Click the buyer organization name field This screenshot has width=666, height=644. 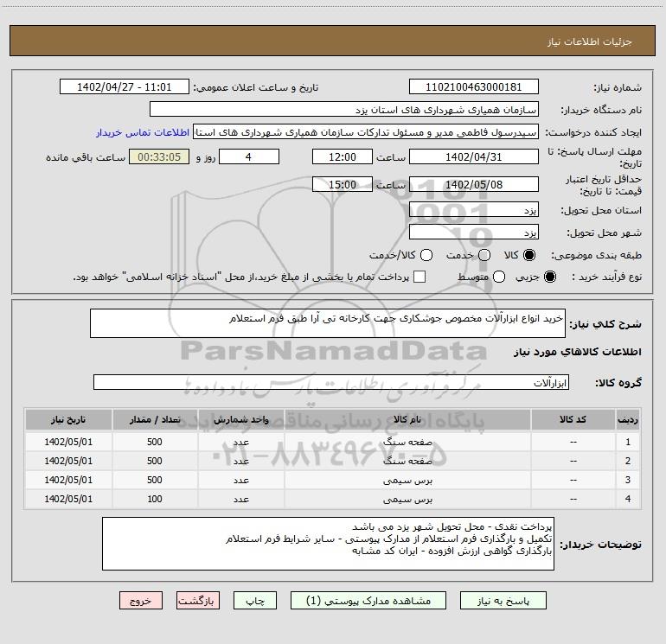(x=344, y=110)
